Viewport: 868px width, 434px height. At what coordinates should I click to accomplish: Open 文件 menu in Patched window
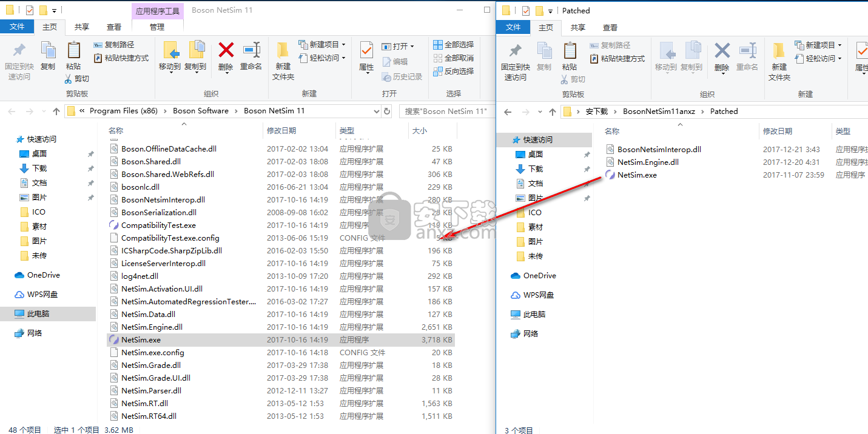click(x=513, y=27)
